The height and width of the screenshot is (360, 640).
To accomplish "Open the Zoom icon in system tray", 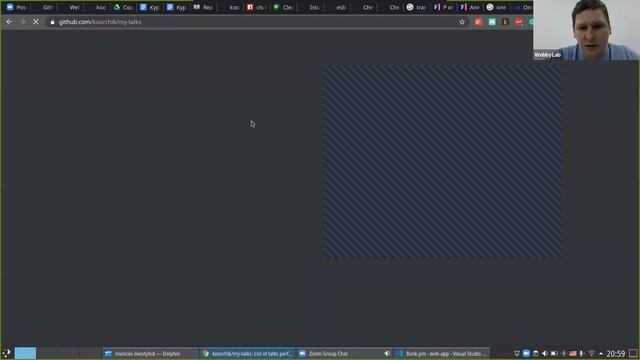I will 526,353.
